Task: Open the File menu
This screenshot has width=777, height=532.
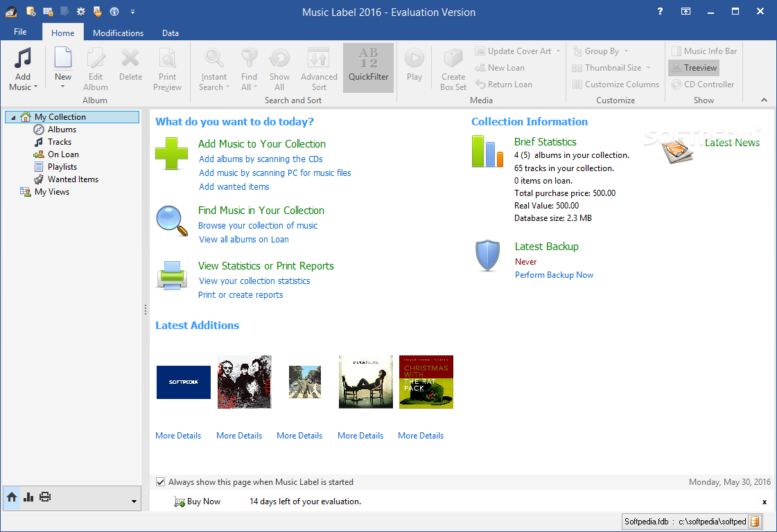Action: pyautogui.click(x=20, y=32)
